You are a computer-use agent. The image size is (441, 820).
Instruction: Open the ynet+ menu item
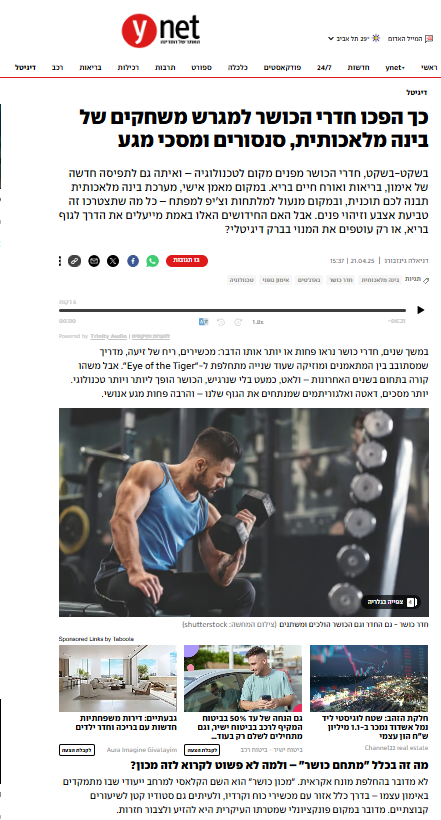(x=395, y=67)
